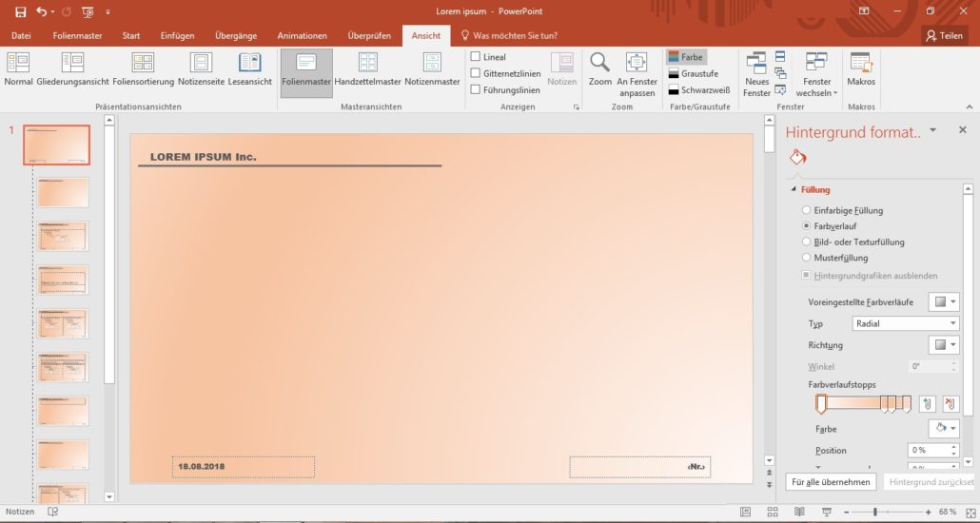Start slideshow from status bar

[x=827, y=512]
